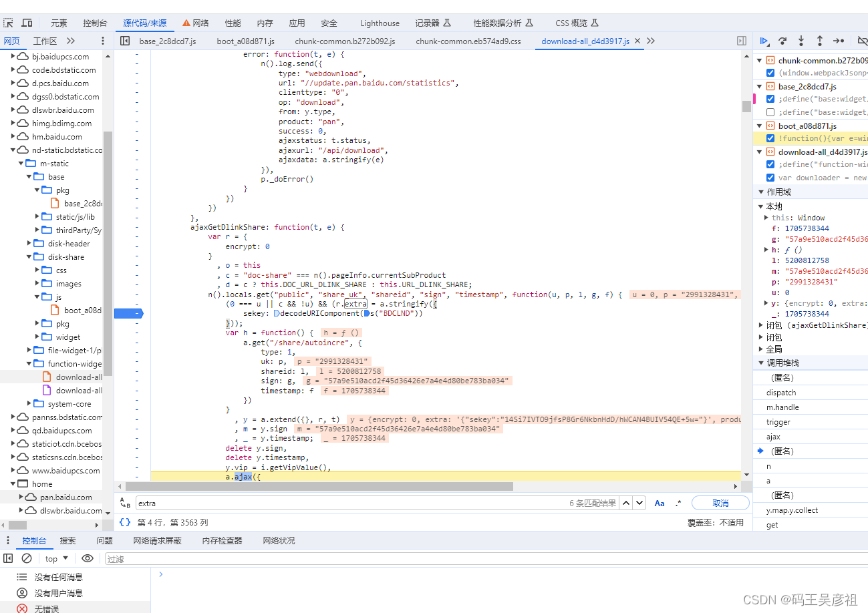Expand the disk-header folder
The height and width of the screenshot is (613, 868).
(29, 244)
